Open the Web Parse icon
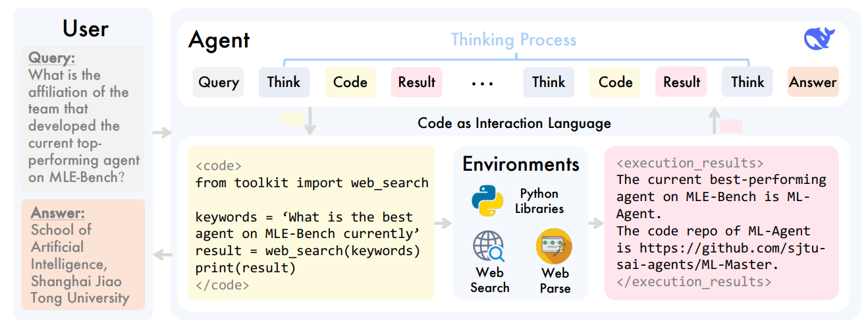Image resolution: width=868 pixels, height=327 pixels. tap(554, 247)
